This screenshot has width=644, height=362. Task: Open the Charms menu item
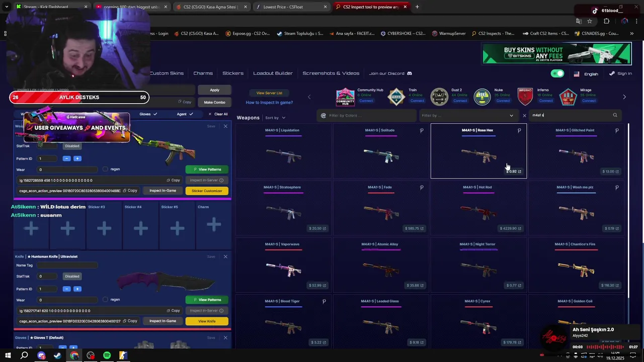(203, 73)
